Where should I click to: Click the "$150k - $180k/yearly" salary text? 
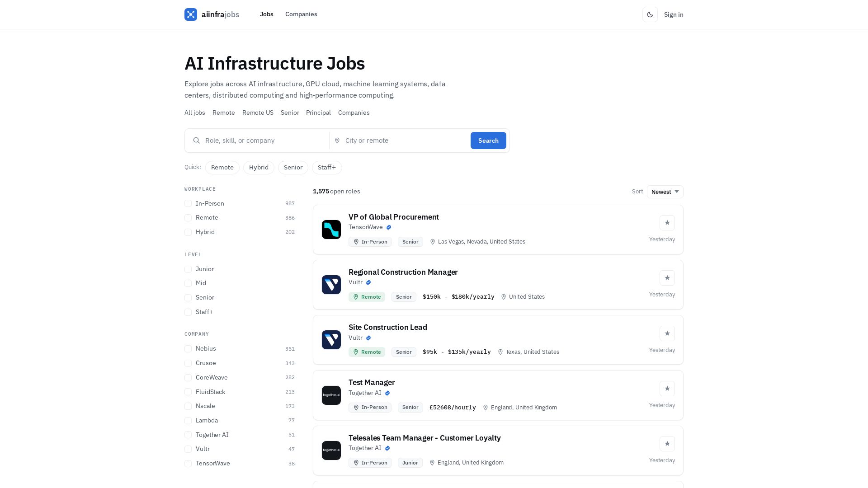[x=458, y=297]
